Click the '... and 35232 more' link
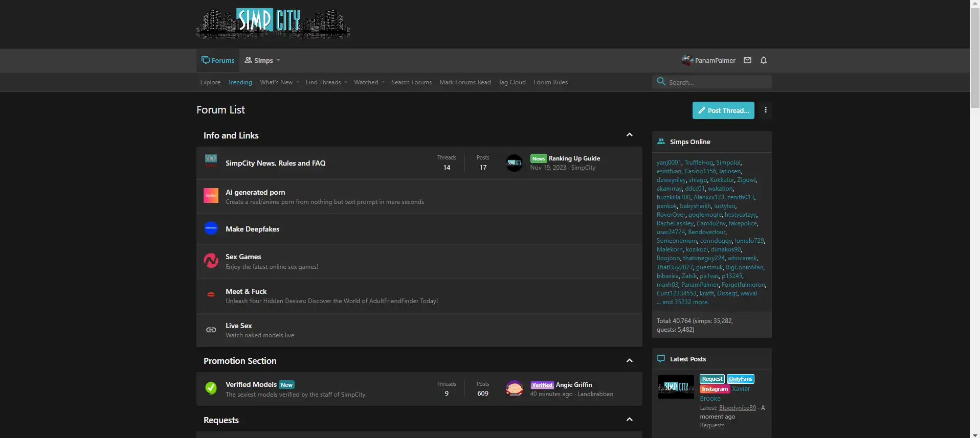 683,302
